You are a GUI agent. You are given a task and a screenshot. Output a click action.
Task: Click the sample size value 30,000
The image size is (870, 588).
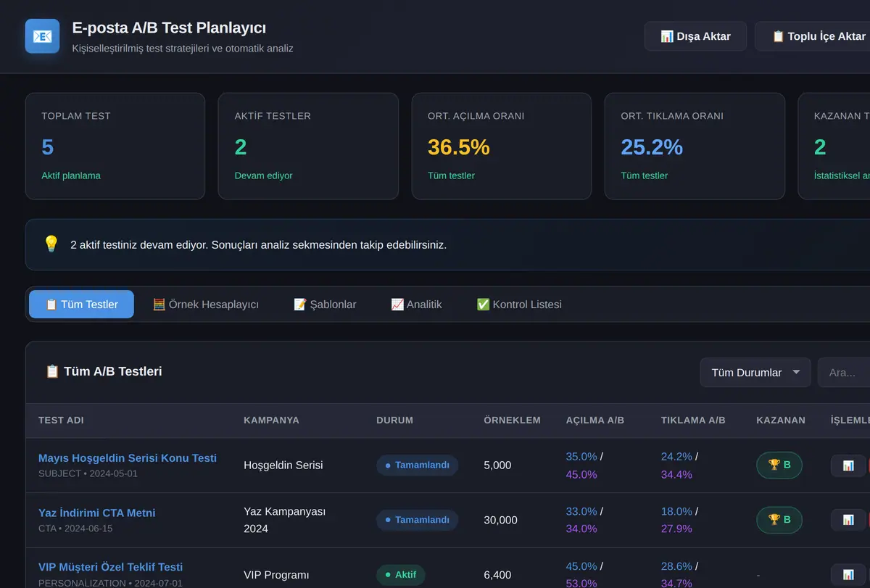point(500,520)
